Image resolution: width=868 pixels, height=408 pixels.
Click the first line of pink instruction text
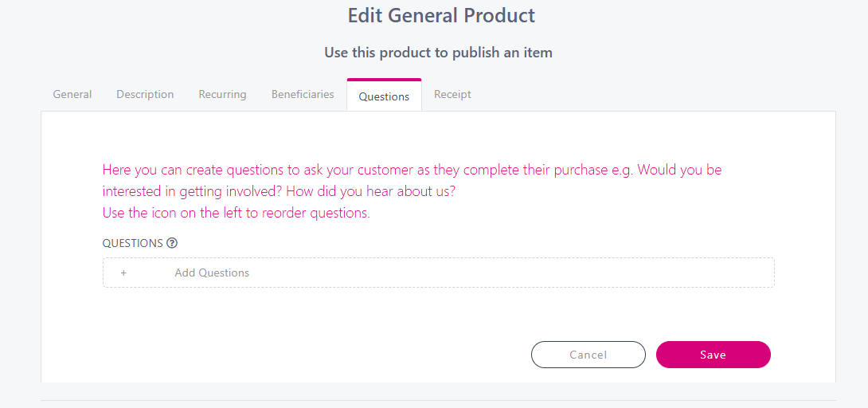point(412,170)
